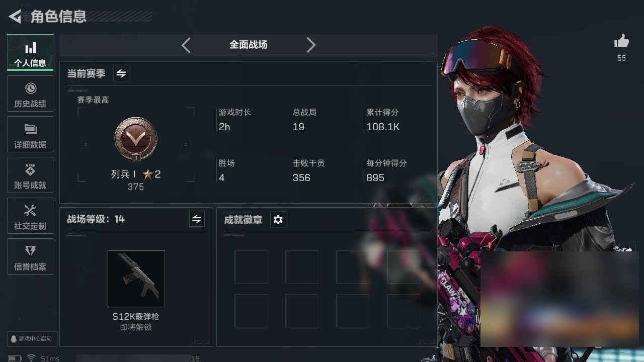Toggle the 当前赛季 season swap button
Screen dimensions: 644x362
(121, 73)
